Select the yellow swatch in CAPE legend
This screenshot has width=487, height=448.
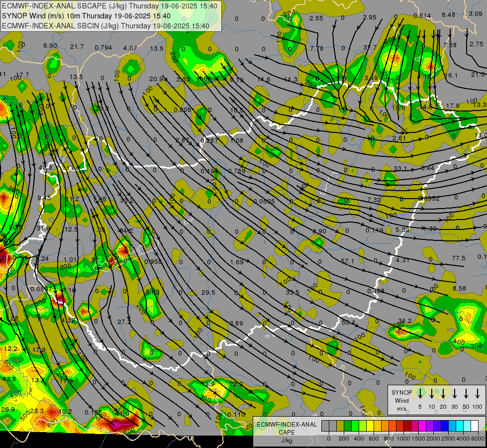(x=370, y=426)
